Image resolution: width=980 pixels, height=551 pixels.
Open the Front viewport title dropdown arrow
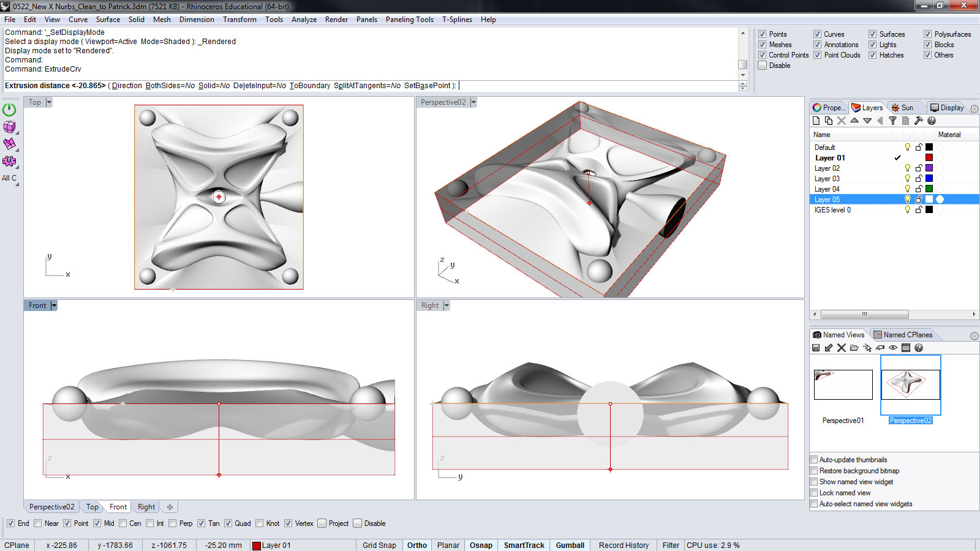click(x=54, y=305)
